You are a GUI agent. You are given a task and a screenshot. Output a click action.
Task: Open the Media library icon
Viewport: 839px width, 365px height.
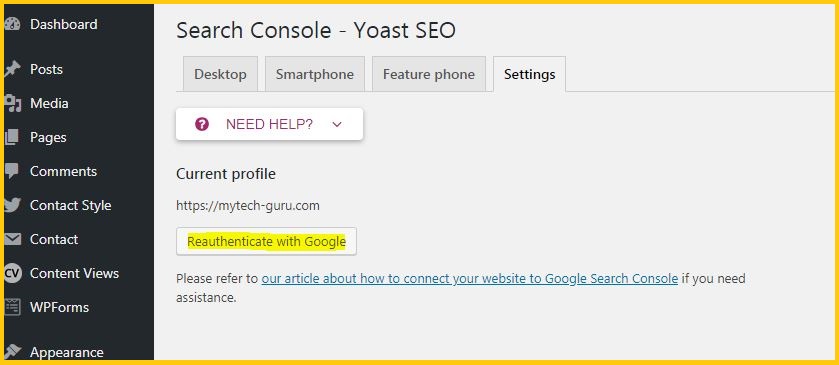[12, 103]
